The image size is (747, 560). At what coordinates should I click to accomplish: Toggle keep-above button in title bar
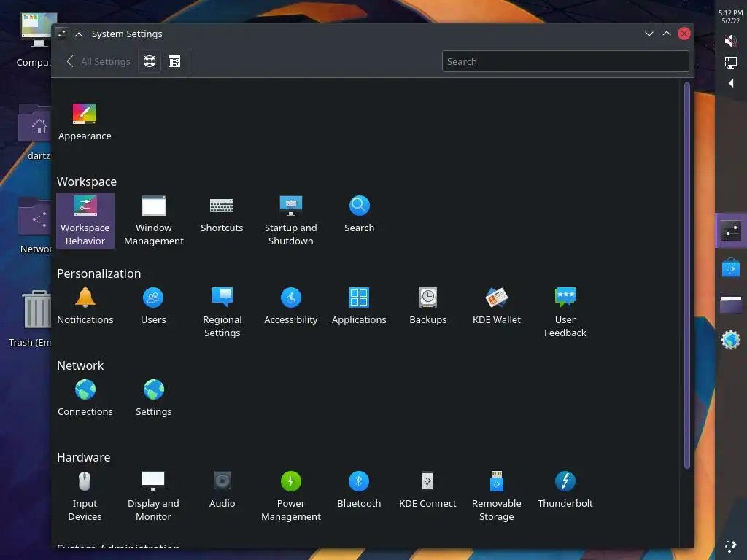click(x=79, y=34)
